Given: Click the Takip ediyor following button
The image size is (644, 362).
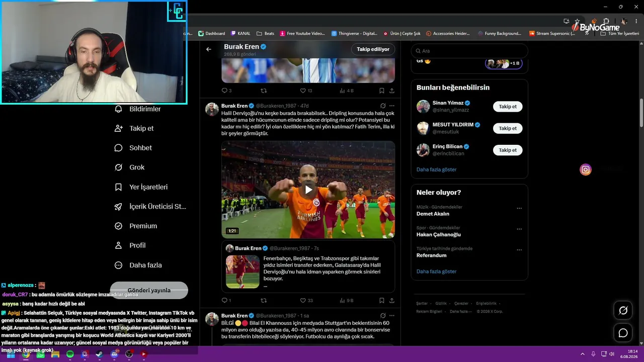Looking at the screenshot, I should click(x=373, y=49).
